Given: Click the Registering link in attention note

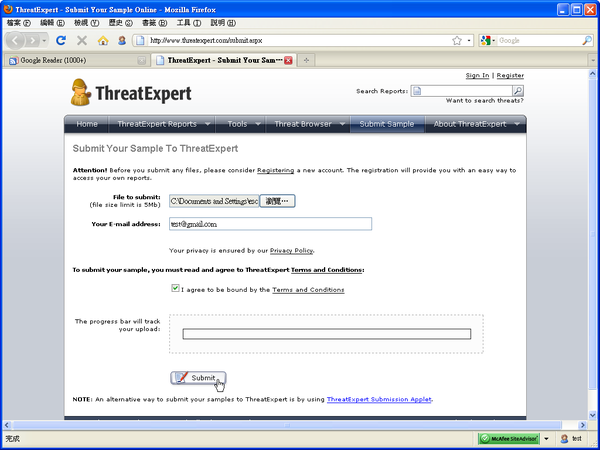Looking at the screenshot, I should point(276,170).
